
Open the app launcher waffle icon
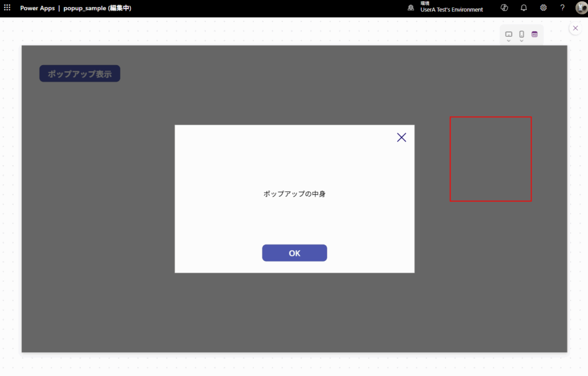tap(7, 7)
